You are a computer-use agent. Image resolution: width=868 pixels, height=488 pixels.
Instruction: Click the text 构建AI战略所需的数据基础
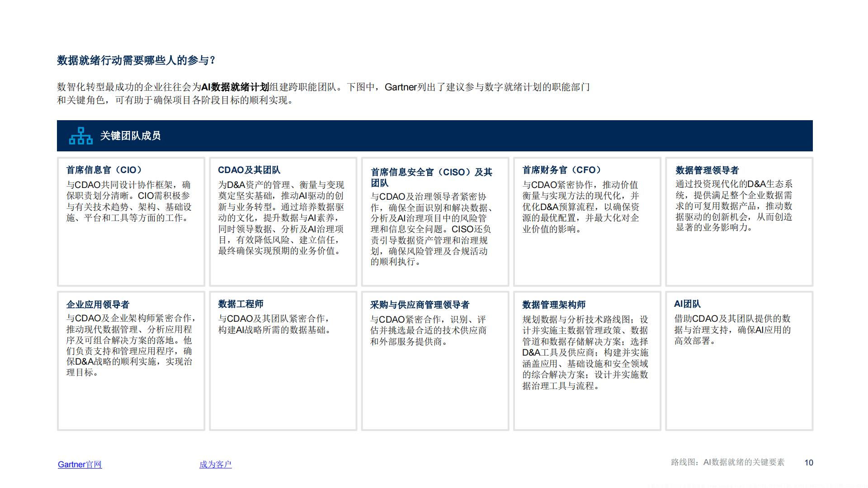[275, 330]
